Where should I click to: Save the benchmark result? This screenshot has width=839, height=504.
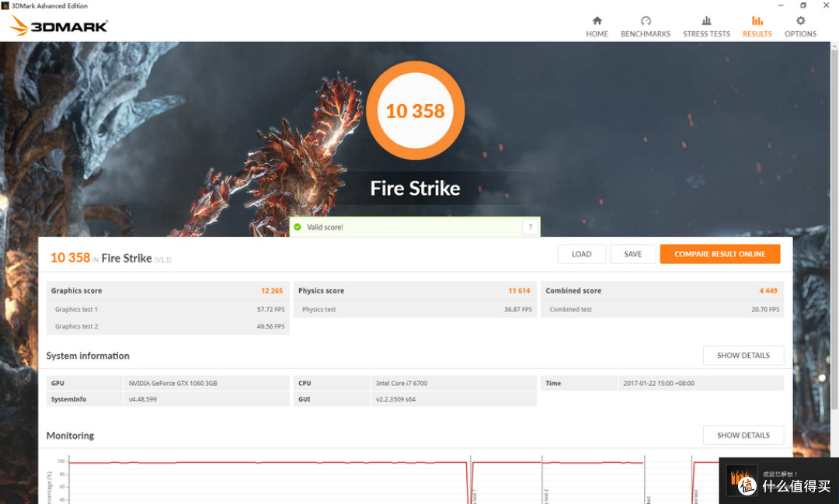click(x=632, y=254)
